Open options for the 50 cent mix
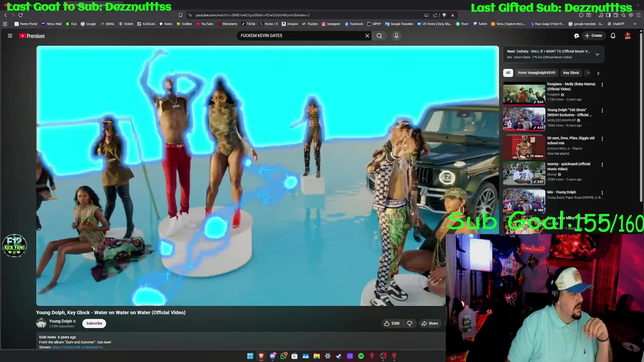 coord(602,139)
